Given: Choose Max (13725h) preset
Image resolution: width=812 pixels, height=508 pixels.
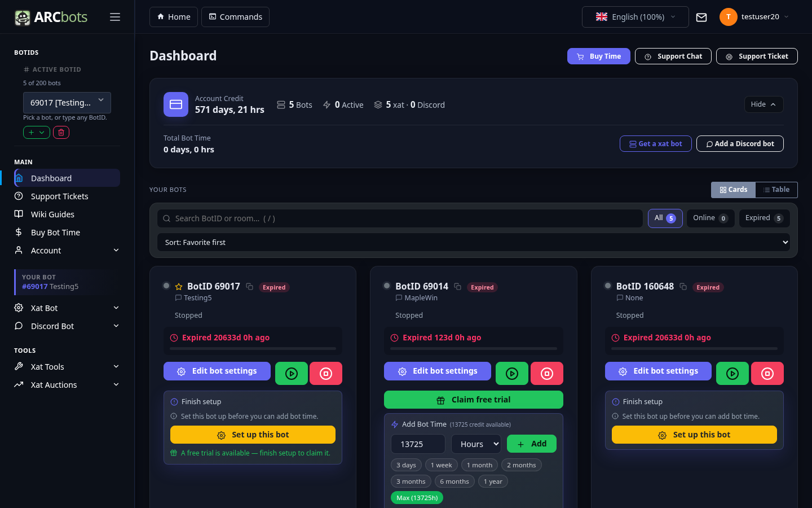Looking at the screenshot, I should point(417,498).
